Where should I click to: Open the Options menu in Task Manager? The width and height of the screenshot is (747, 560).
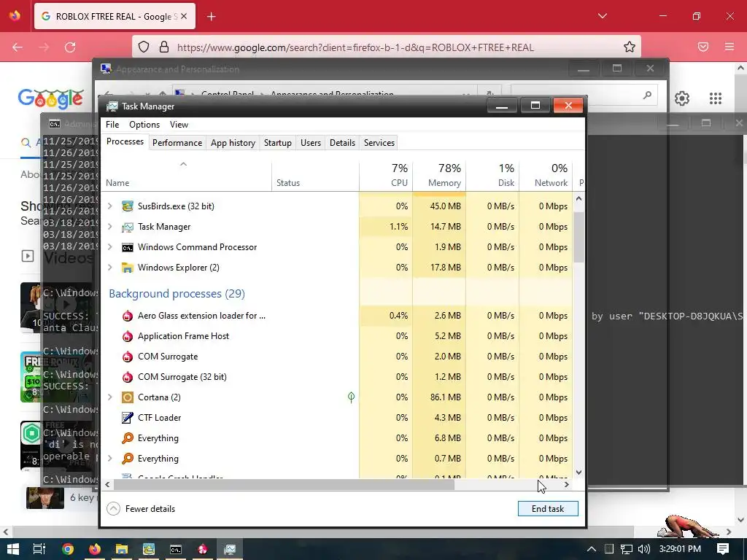(144, 125)
